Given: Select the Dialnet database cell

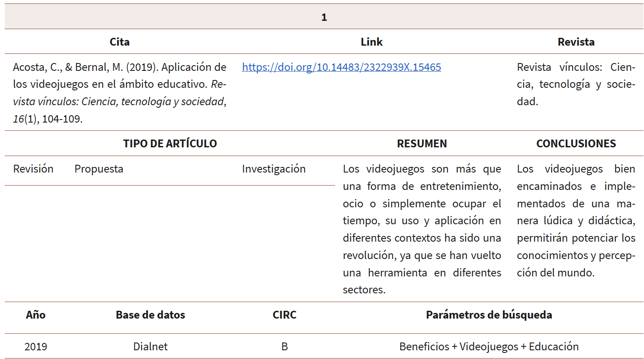Looking at the screenshot, I should tap(150, 346).
